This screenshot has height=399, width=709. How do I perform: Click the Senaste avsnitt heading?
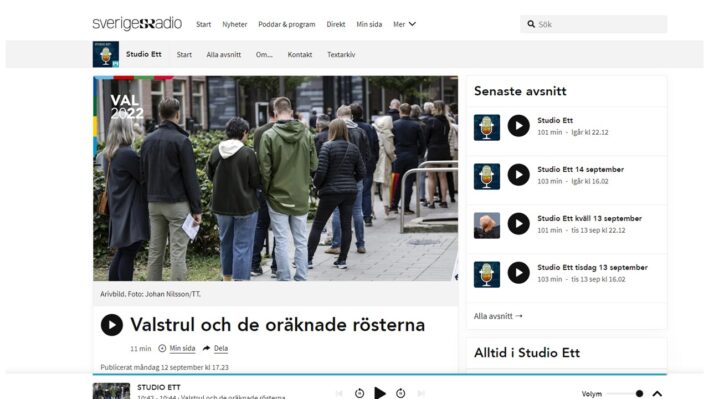coord(520,91)
